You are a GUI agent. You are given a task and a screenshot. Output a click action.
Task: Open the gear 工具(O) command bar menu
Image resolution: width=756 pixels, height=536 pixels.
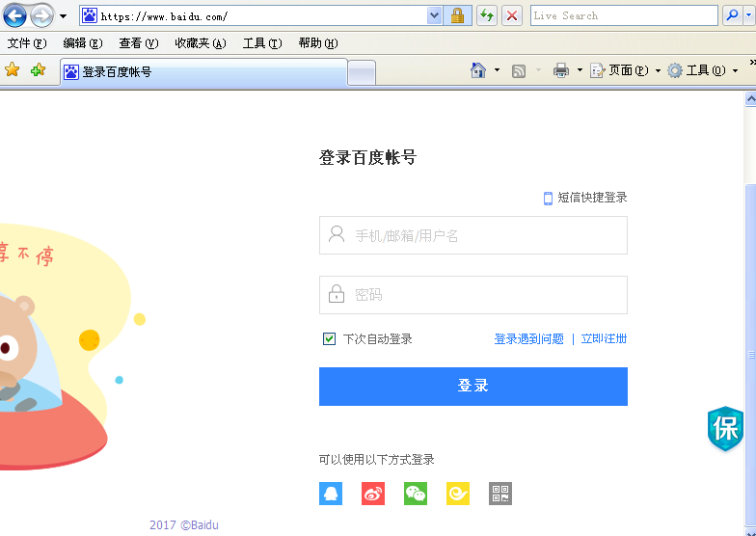[702, 70]
